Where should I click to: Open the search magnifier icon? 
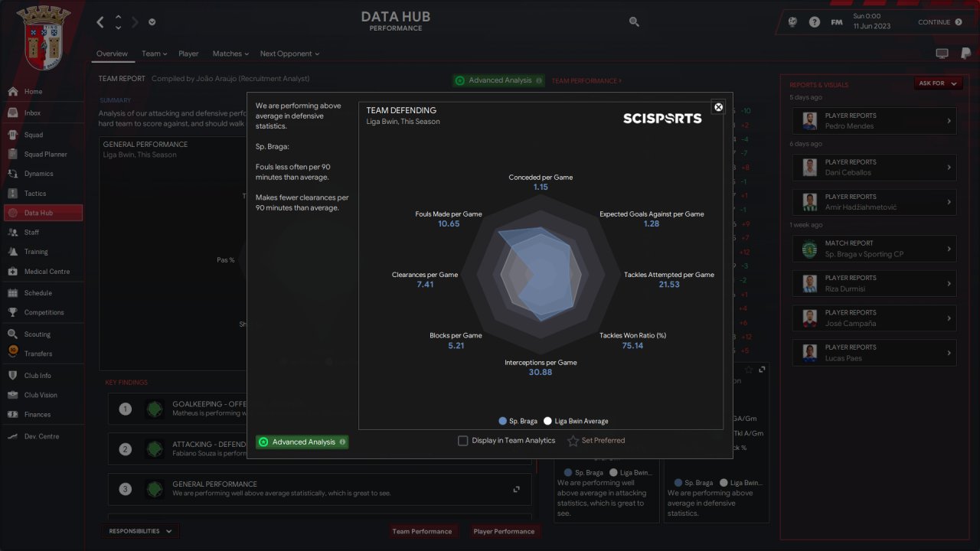coord(634,22)
